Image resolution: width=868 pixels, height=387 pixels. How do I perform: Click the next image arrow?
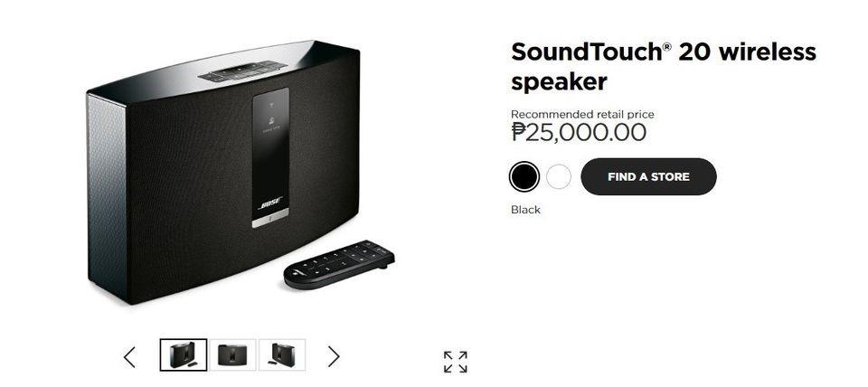(x=334, y=357)
